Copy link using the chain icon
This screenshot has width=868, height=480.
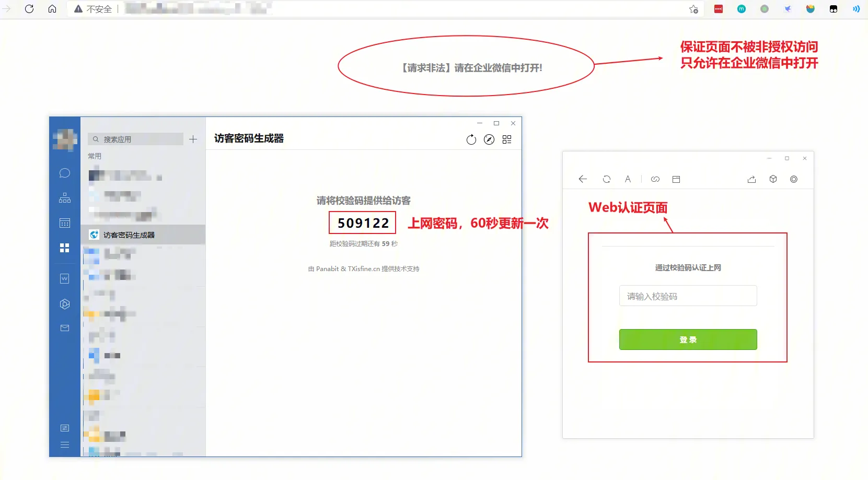(655, 179)
